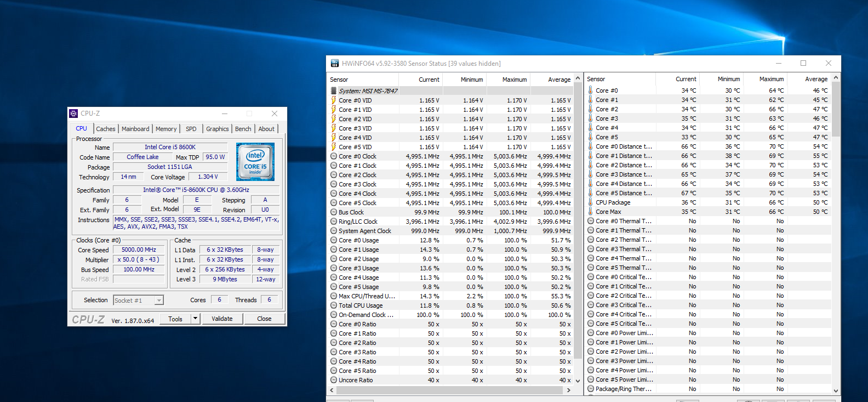Viewport: 868px width, 402px height.
Task: Switch to the Caches tab in CPU-Z
Action: coord(106,129)
